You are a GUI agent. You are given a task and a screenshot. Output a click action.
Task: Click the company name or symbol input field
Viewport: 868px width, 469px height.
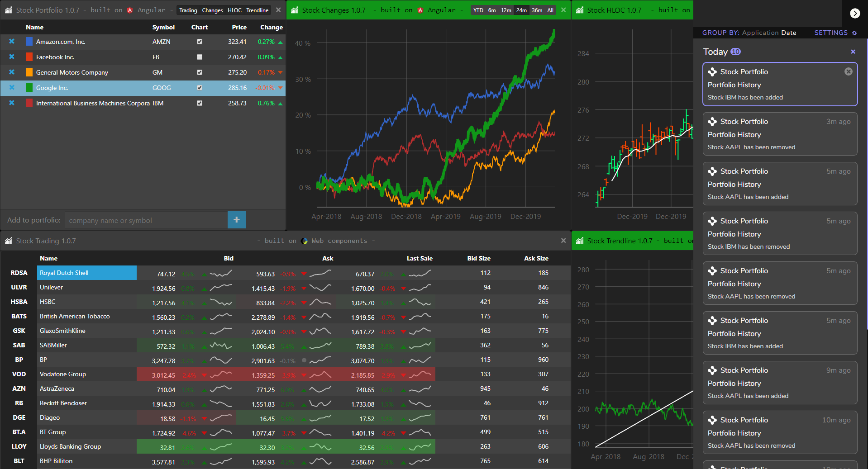[x=145, y=220]
